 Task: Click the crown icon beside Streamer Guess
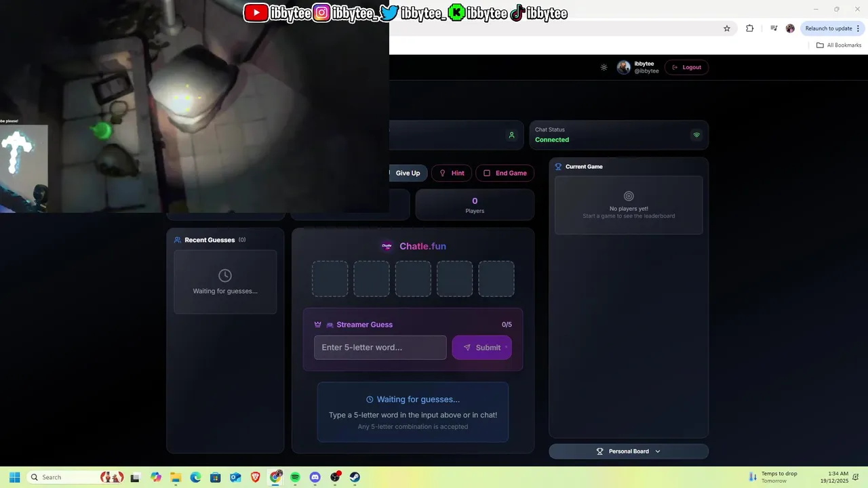[x=317, y=325]
